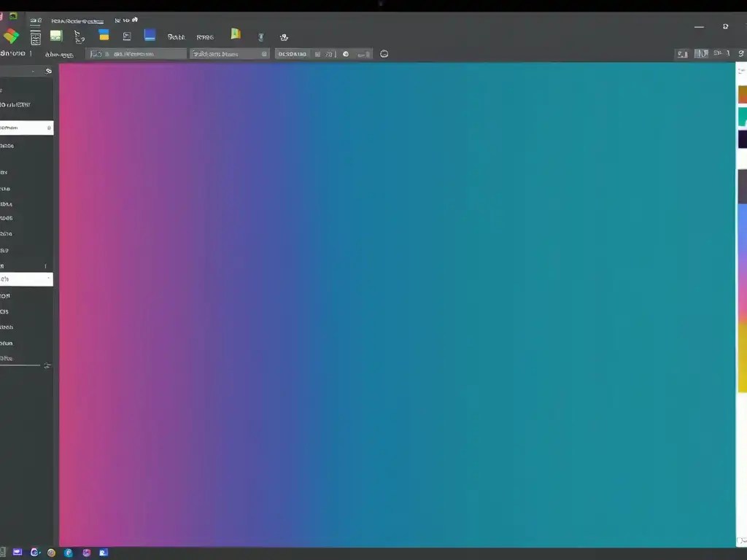Screen dimensions: 747x560
Task: Select the highlighted item in the left sidebar
Action: pos(22,127)
